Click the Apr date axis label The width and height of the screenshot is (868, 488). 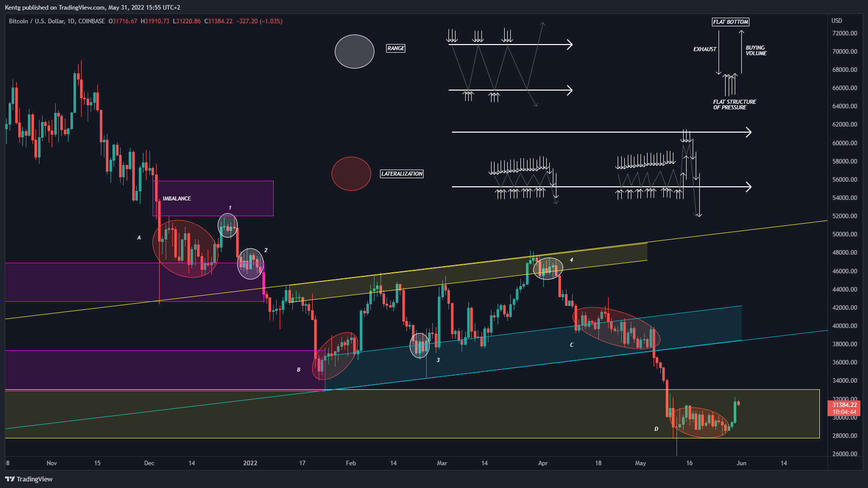pos(543,463)
